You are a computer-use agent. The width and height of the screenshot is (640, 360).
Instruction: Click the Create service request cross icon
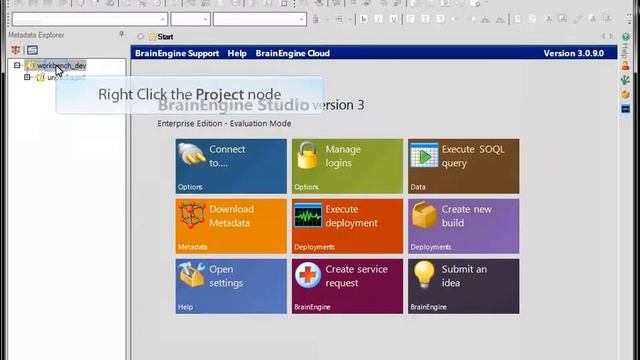308,275
